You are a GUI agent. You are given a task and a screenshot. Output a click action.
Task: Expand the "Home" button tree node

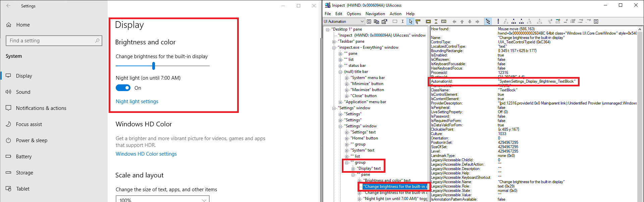pos(346,138)
